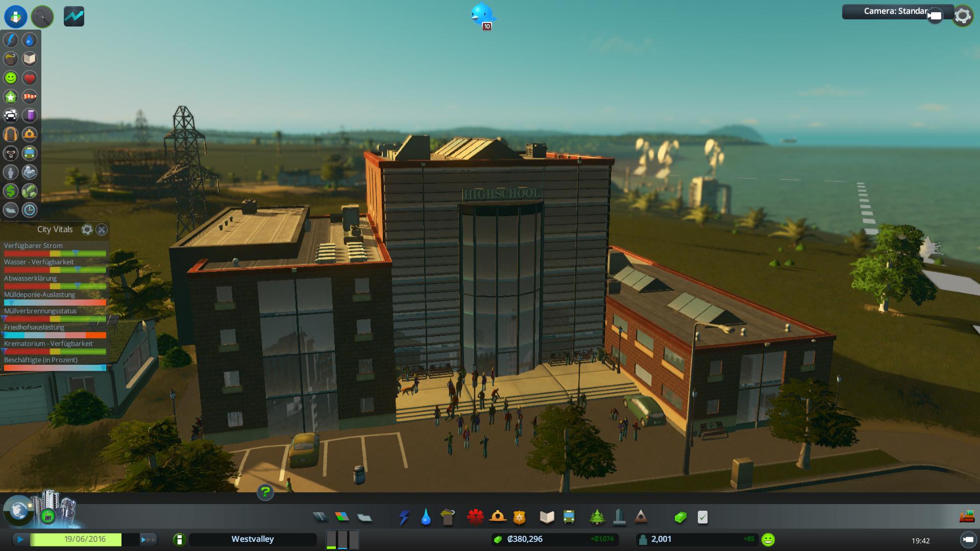This screenshot has width=980, height=551.
Task: Open the Roads build menu
Action: tap(320, 517)
